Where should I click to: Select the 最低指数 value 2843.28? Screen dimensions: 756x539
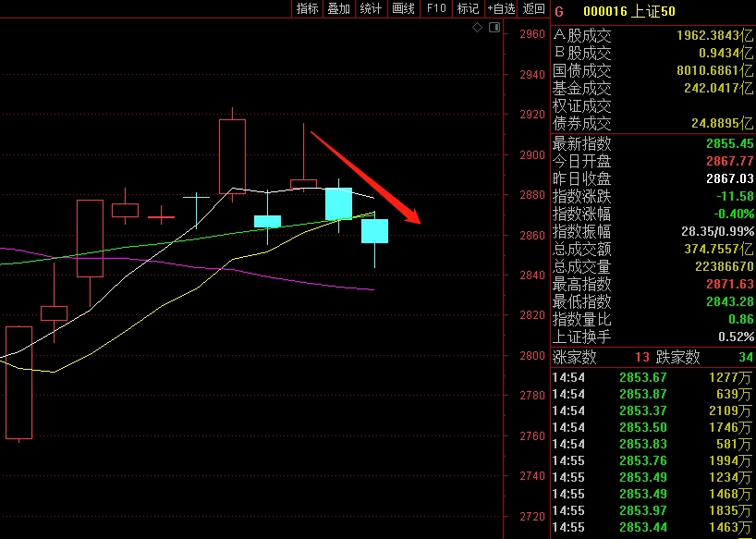(x=730, y=301)
